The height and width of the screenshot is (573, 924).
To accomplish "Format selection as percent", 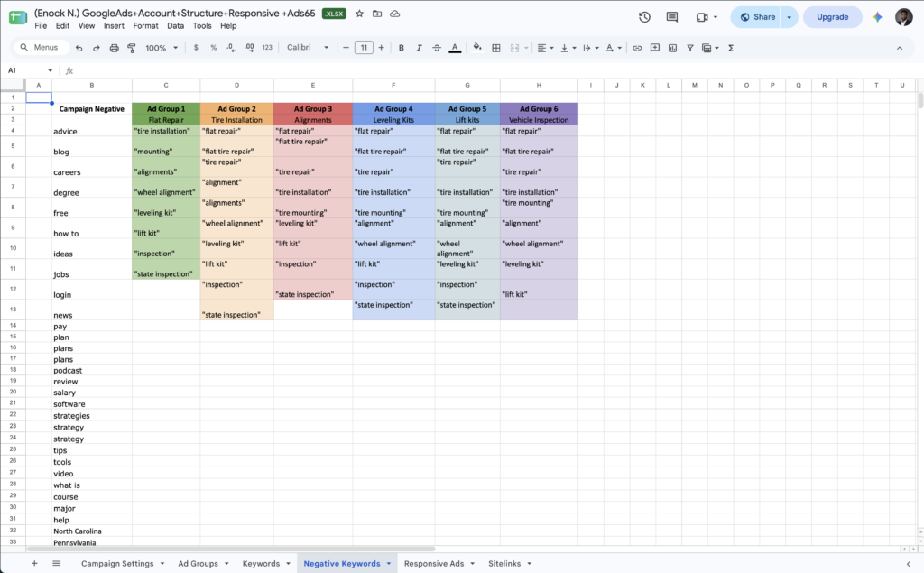I will tap(213, 48).
